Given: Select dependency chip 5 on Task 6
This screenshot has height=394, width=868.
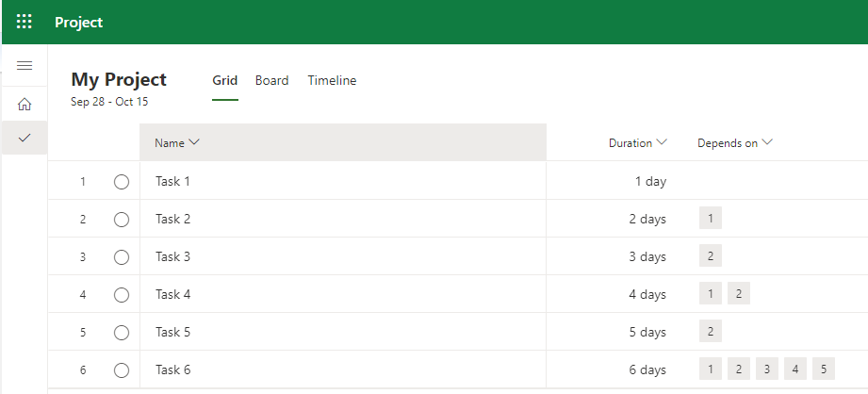Looking at the screenshot, I should pyautogui.click(x=823, y=369).
